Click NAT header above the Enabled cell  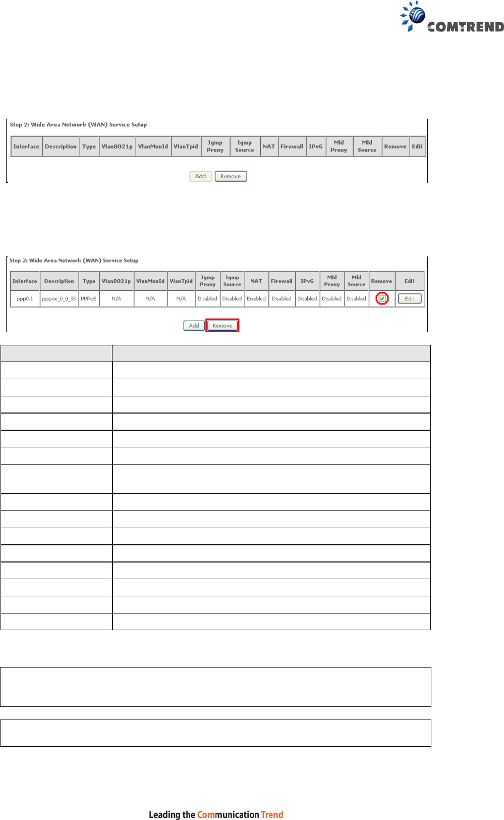[256, 281]
